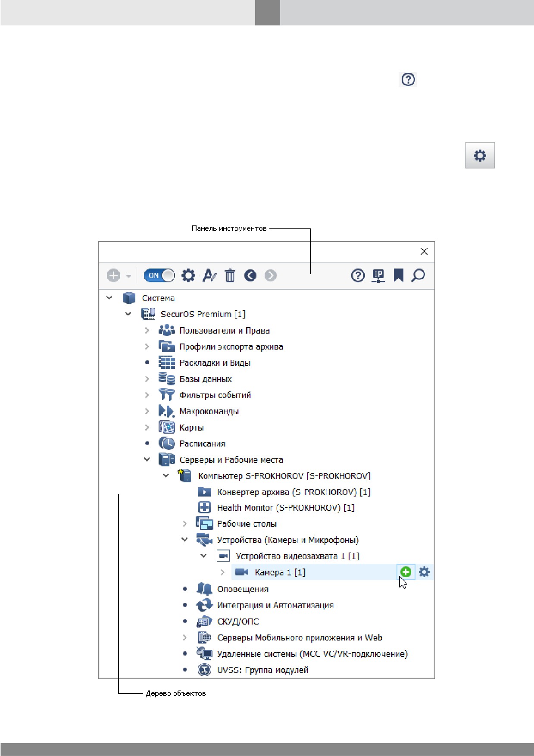Select Рабочие столы label
Viewport: 534px width, 756px height.
point(247,524)
